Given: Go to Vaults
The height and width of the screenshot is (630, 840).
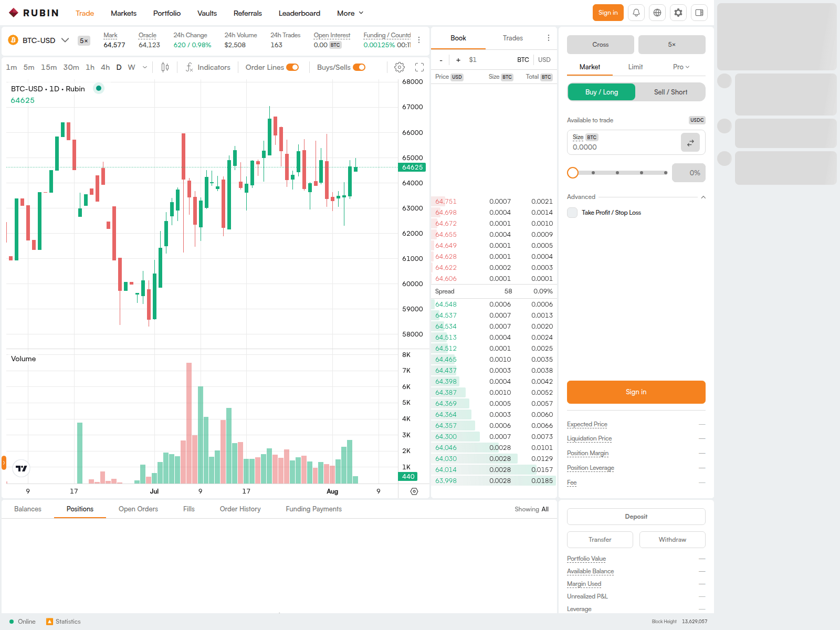Looking at the screenshot, I should tap(207, 13).
